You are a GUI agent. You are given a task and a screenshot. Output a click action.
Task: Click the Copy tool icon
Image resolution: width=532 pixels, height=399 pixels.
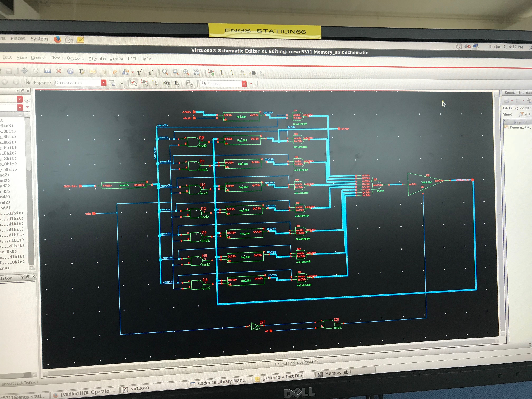(x=36, y=71)
